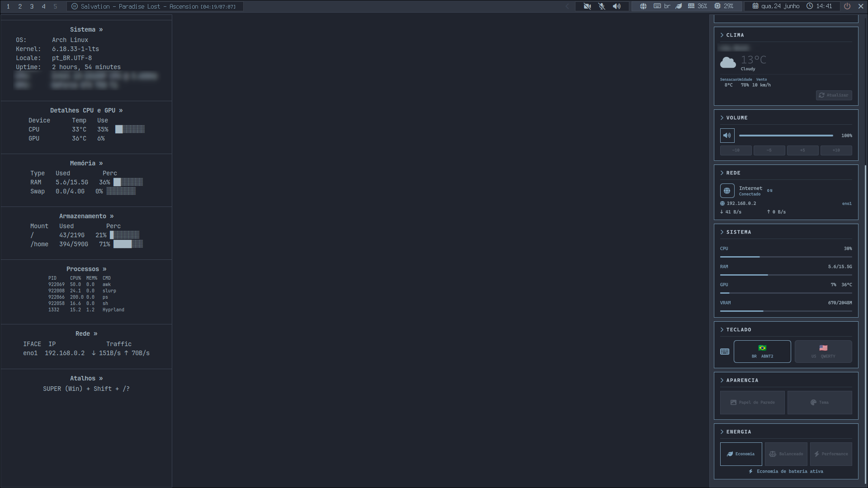Click the Detalhes CPU e GPU heading
The height and width of the screenshot is (488, 868).
[x=86, y=110]
